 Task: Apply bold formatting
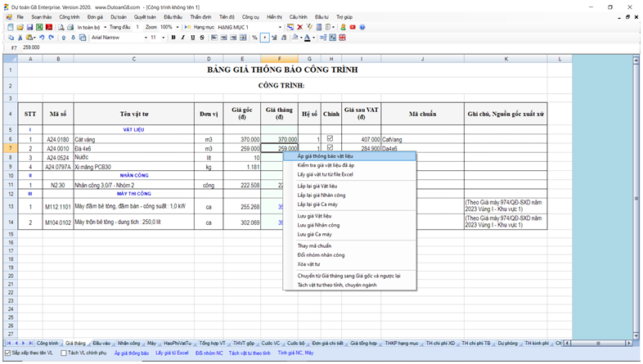click(173, 38)
